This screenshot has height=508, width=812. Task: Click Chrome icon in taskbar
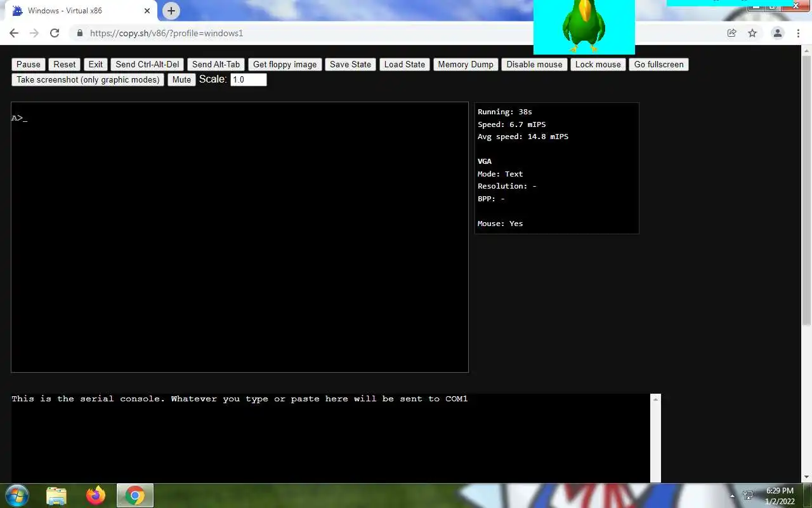click(134, 495)
